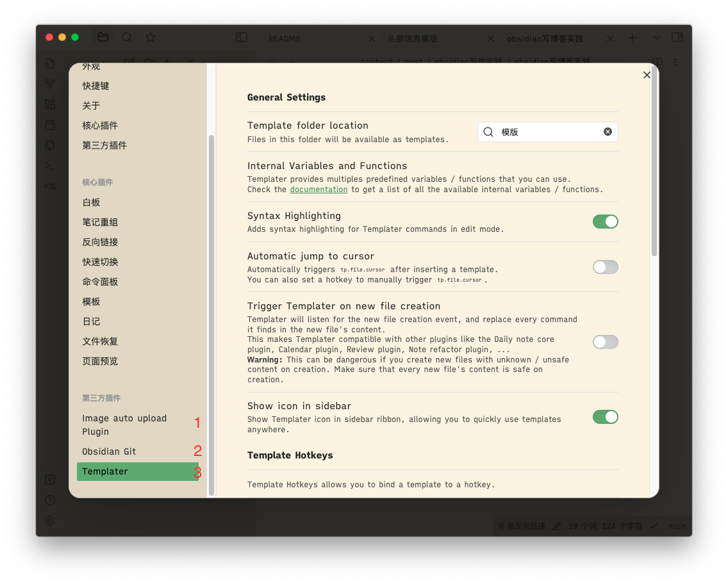The height and width of the screenshot is (584, 728).
Task: Click the insert template files icon in ribbon
Action: click(x=50, y=145)
